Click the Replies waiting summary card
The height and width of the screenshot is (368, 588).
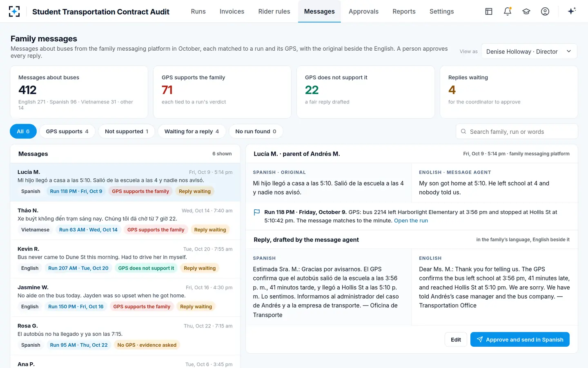(x=509, y=92)
